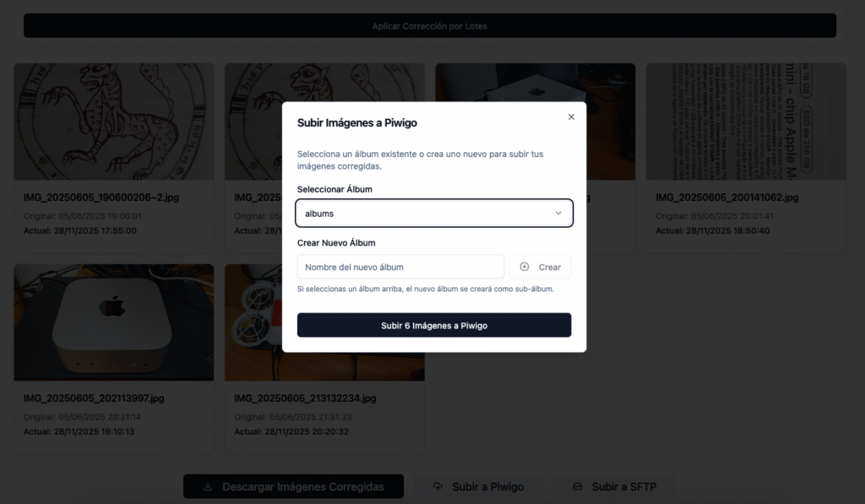Close the Subir Imágenes a Piwigo dialog
This screenshot has height=504, width=865.
[571, 117]
